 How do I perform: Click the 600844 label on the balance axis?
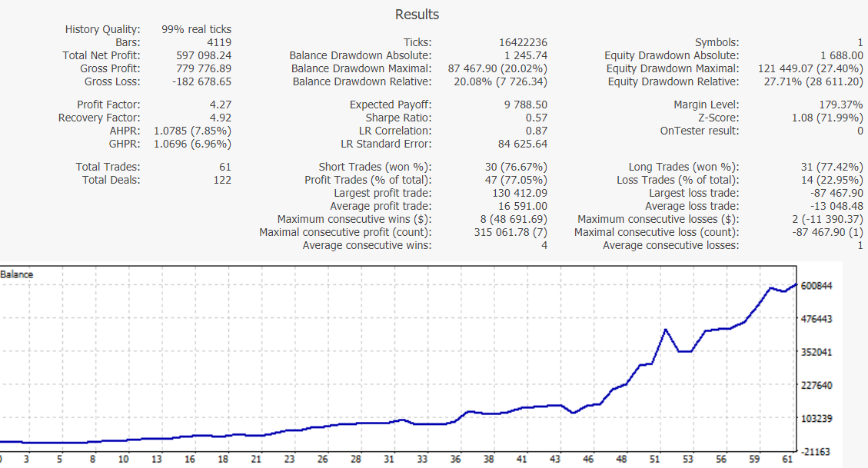pos(818,286)
